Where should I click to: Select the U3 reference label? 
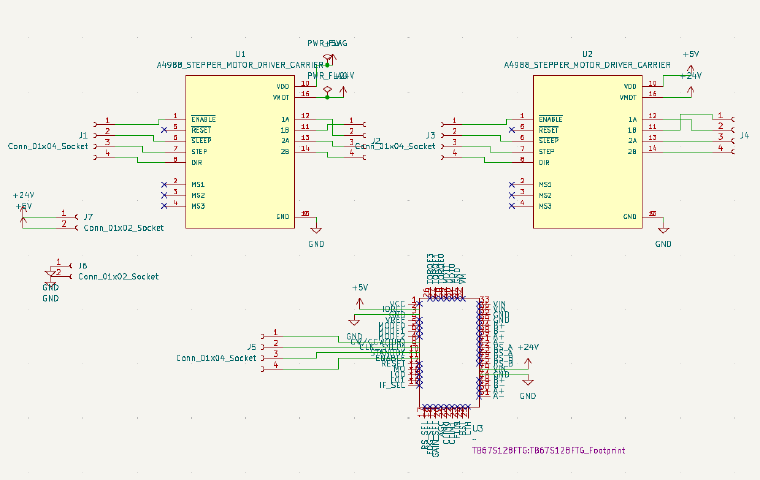coord(478,429)
